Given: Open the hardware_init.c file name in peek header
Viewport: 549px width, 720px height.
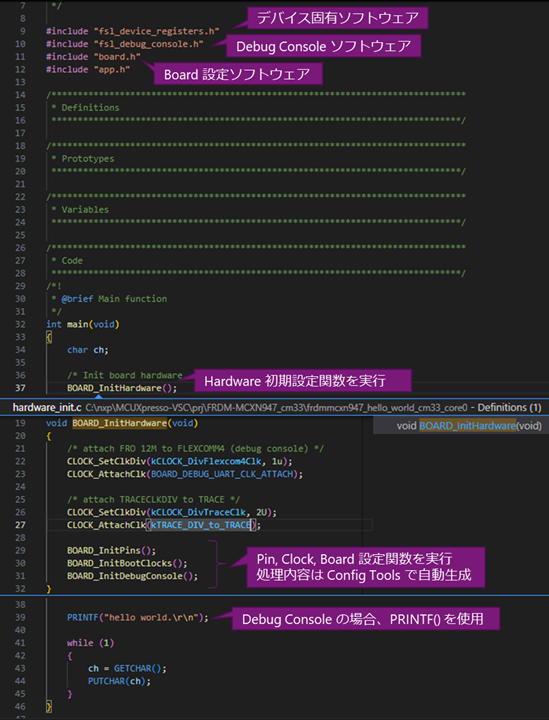Looking at the screenshot, I should (x=47, y=408).
